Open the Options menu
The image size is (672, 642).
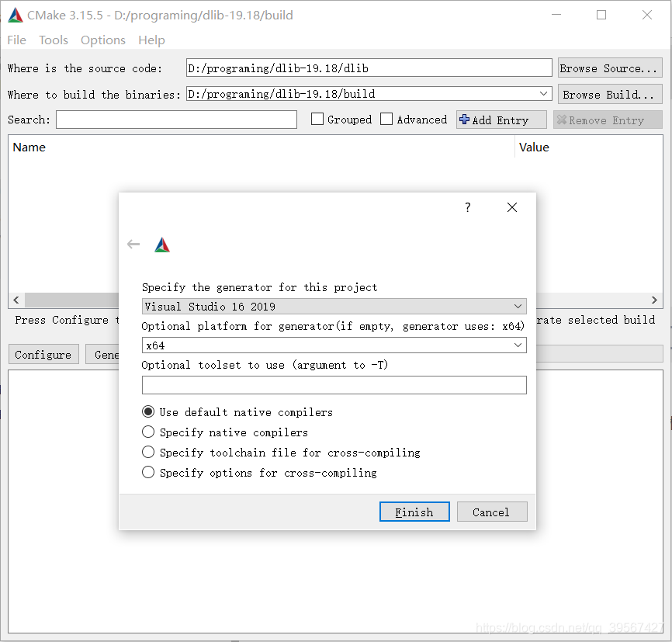coord(103,40)
